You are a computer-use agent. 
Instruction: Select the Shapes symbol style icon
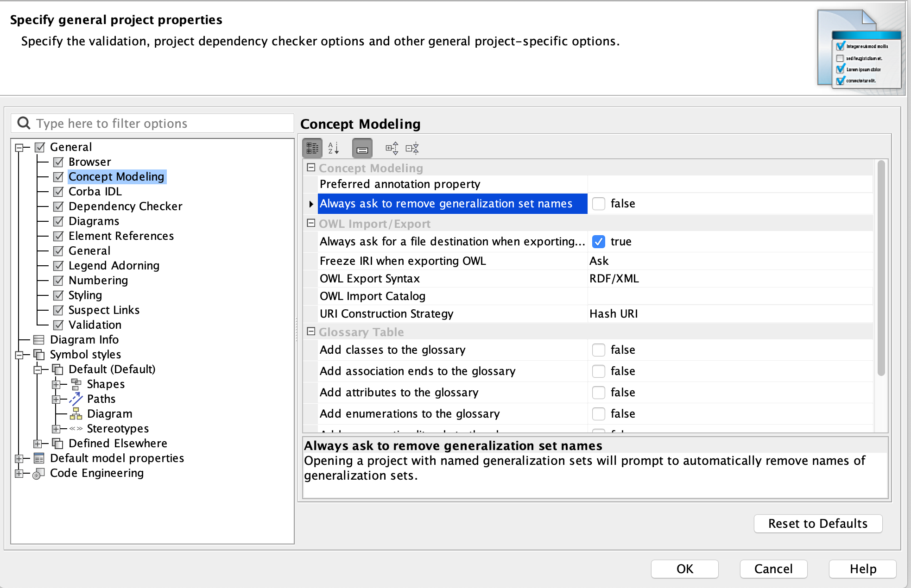[76, 384]
